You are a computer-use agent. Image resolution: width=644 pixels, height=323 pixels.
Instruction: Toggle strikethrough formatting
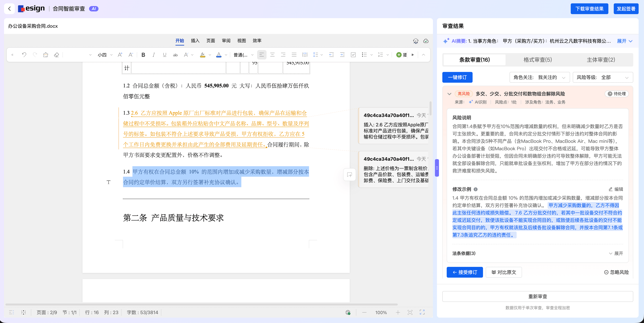pyautogui.click(x=175, y=55)
